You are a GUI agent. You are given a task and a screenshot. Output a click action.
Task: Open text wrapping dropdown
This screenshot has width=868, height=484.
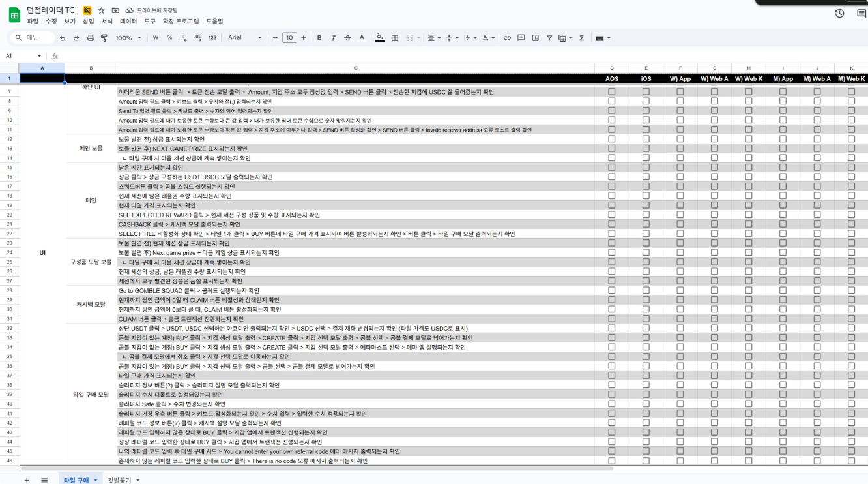(x=470, y=38)
